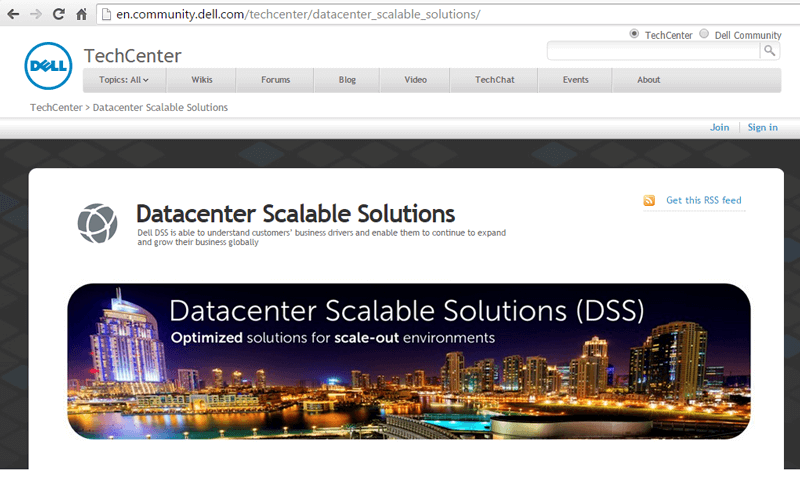Open the Wikis menu item

point(202,80)
